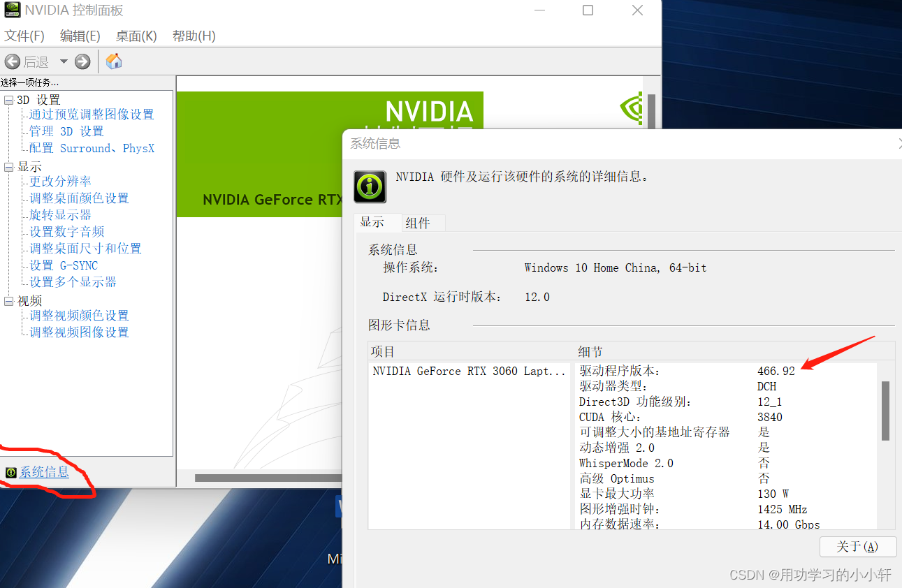Screen dimensions: 902x588
Task: Select the 高级 Optimus row
Action: coord(725,478)
